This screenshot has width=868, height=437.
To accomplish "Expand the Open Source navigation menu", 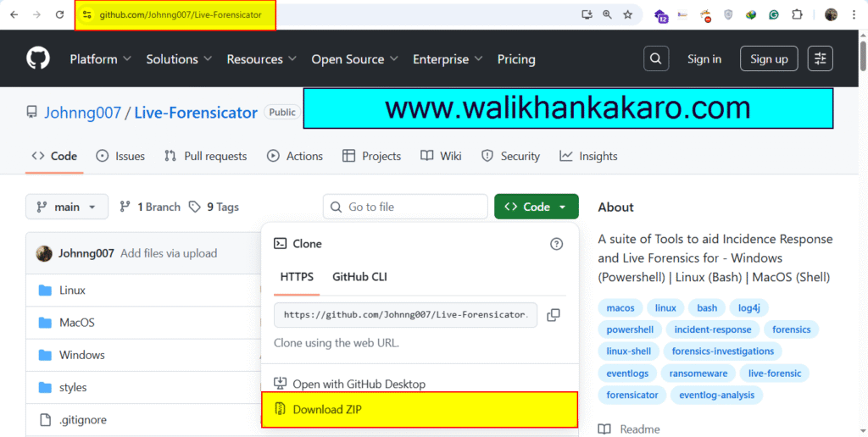I will [354, 59].
